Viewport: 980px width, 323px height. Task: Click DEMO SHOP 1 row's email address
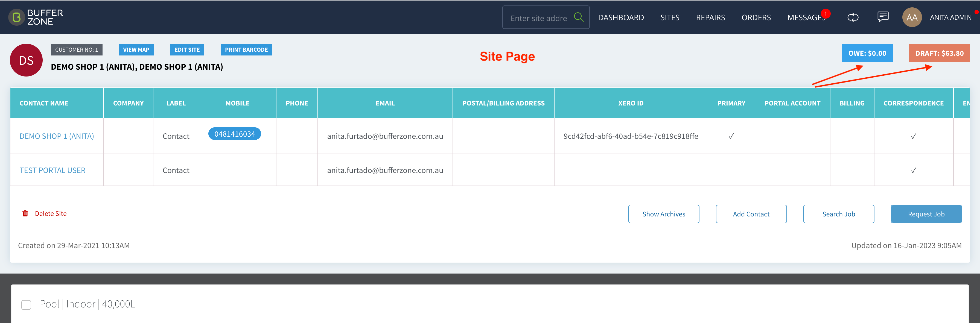[x=385, y=136]
